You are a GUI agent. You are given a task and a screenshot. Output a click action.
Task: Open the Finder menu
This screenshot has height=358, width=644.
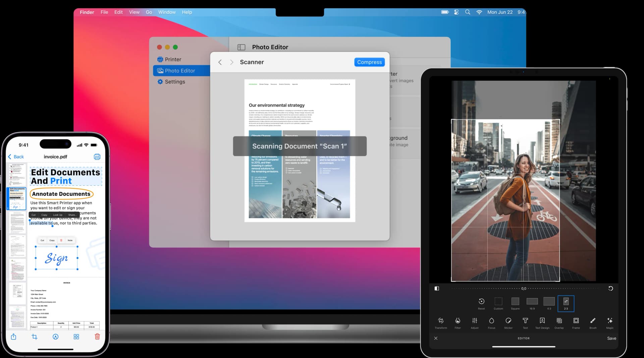click(87, 12)
